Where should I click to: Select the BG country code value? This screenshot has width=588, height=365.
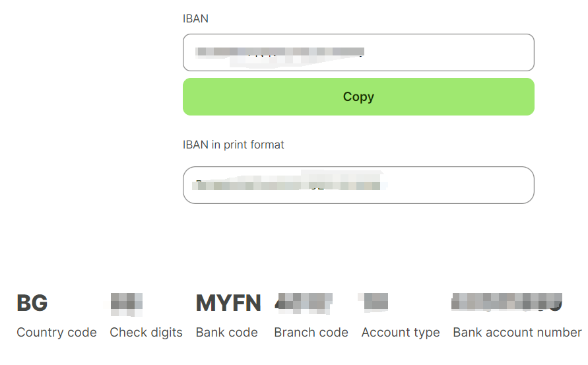click(32, 303)
